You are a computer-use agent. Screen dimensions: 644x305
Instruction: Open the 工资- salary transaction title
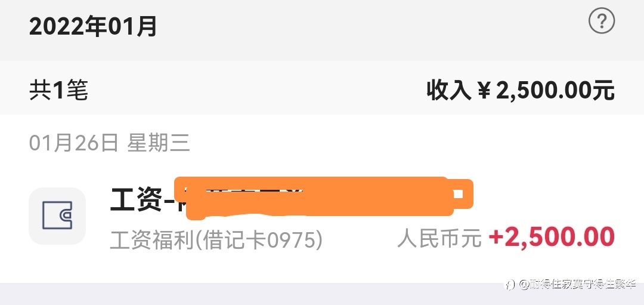143,199
